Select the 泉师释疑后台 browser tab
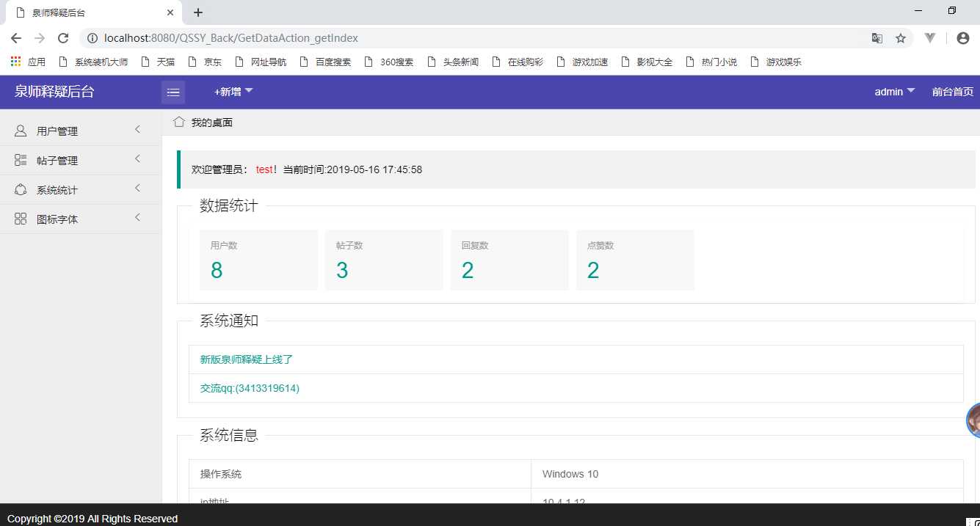 pyautogui.click(x=93, y=12)
